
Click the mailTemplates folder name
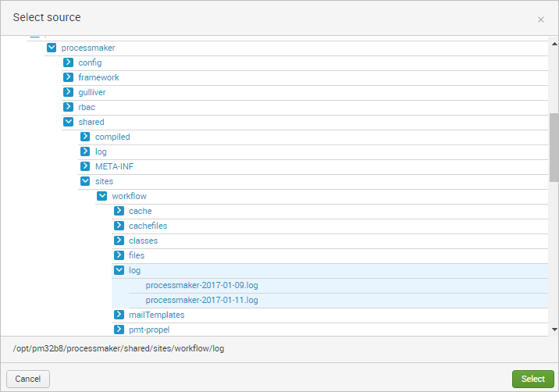156,315
